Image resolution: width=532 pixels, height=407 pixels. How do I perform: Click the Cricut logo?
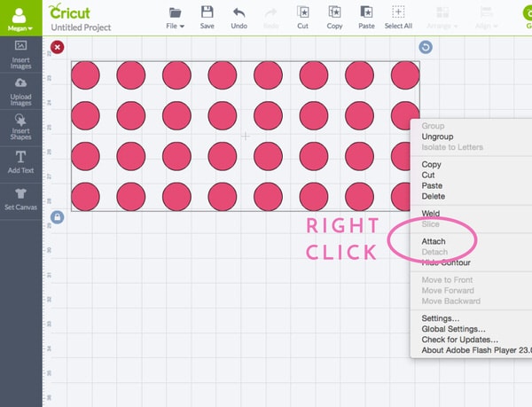click(x=70, y=12)
